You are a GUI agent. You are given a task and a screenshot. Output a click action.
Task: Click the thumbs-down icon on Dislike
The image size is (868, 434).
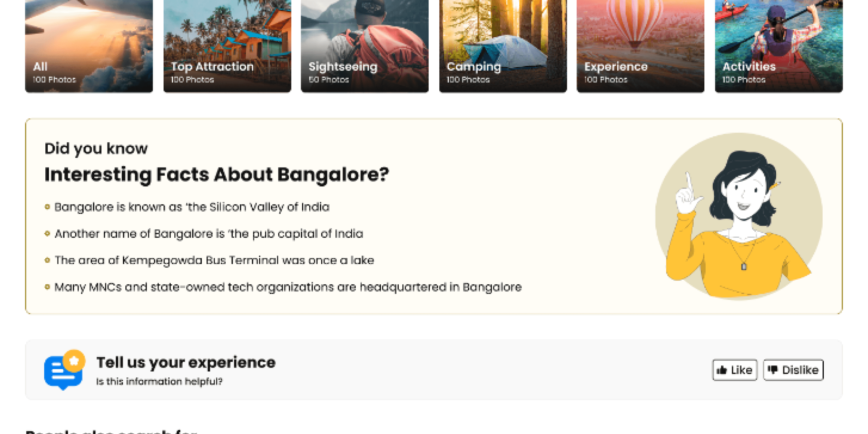(x=772, y=370)
